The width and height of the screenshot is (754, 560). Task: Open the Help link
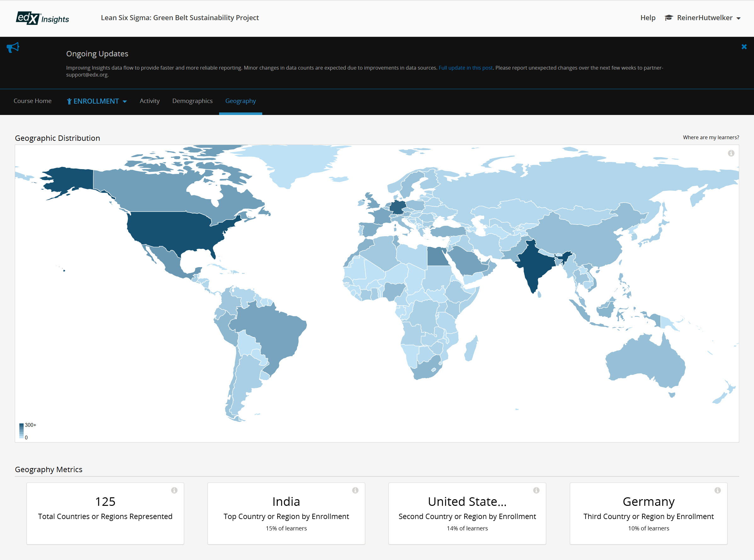click(648, 18)
